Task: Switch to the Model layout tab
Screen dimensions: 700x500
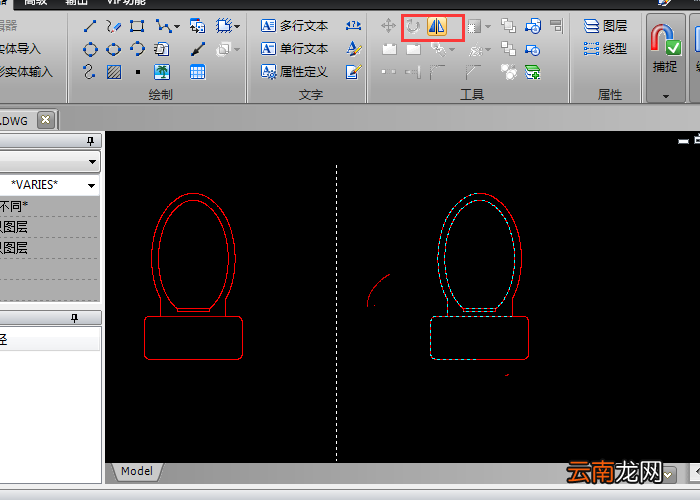Action: [x=137, y=471]
